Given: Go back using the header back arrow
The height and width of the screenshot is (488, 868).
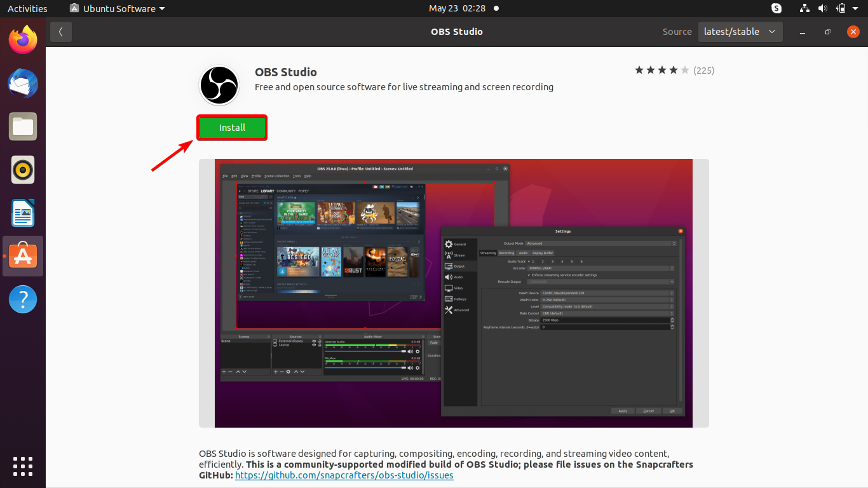Looking at the screenshot, I should [61, 32].
